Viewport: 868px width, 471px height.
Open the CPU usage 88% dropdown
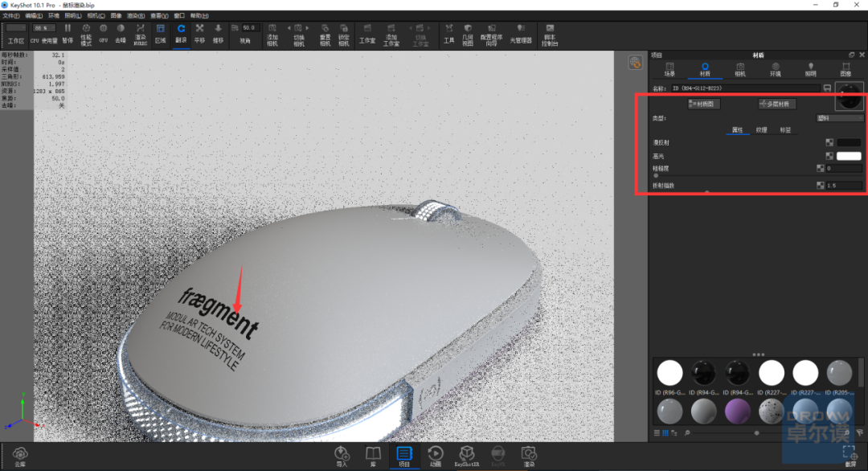point(43,27)
